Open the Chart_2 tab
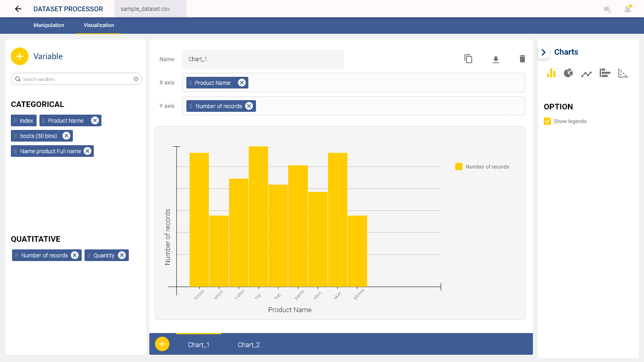Image resolution: width=644 pixels, height=362 pixels. click(249, 344)
